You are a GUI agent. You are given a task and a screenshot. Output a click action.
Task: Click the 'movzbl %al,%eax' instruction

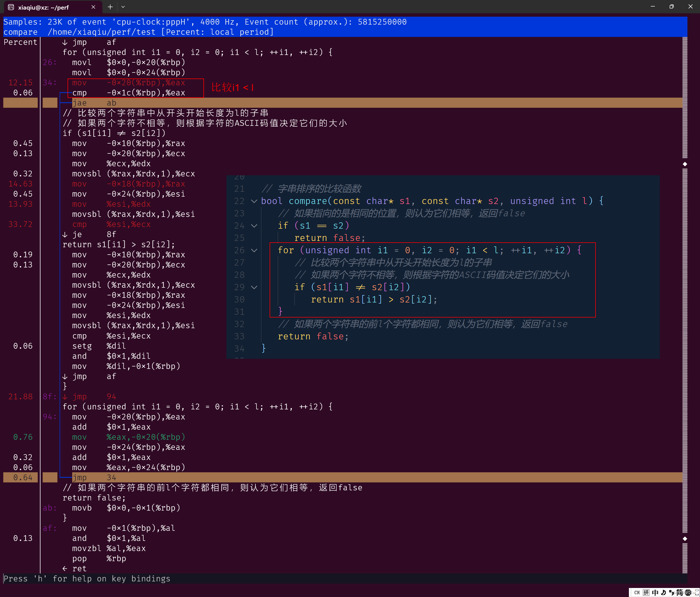pos(109,548)
